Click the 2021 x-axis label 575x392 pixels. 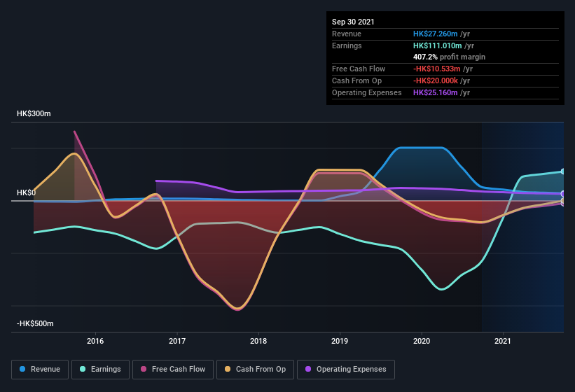[x=503, y=341]
